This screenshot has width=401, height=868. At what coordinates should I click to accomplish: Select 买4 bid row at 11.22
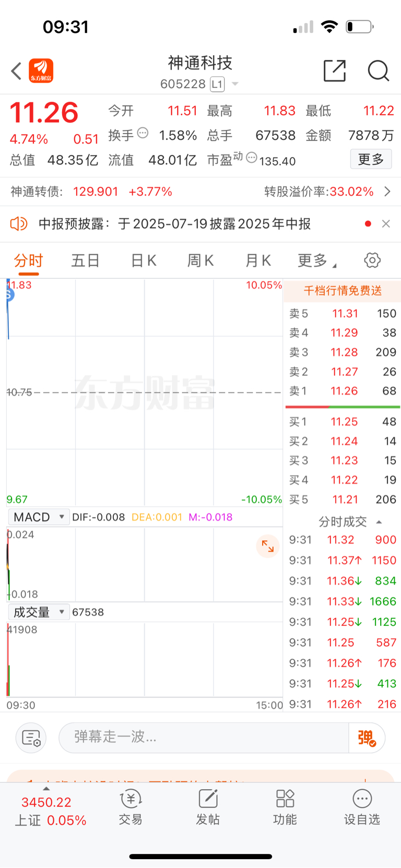[343, 480]
